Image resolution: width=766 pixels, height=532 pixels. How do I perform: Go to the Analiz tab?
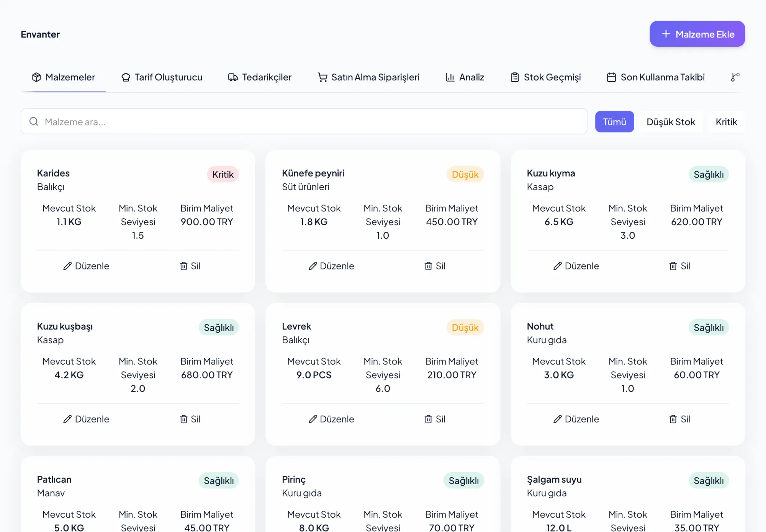[x=465, y=77]
